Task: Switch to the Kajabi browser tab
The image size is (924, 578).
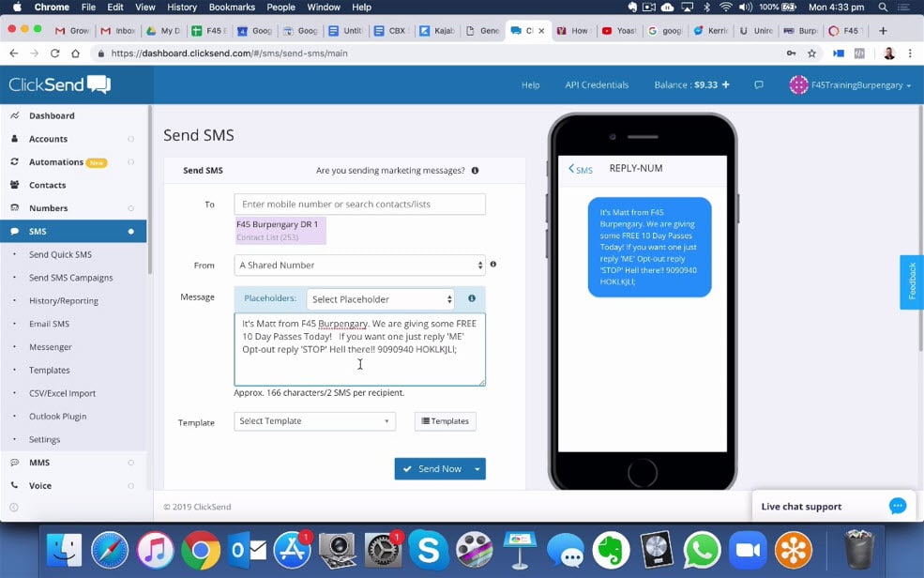Action: (x=436, y=31)
